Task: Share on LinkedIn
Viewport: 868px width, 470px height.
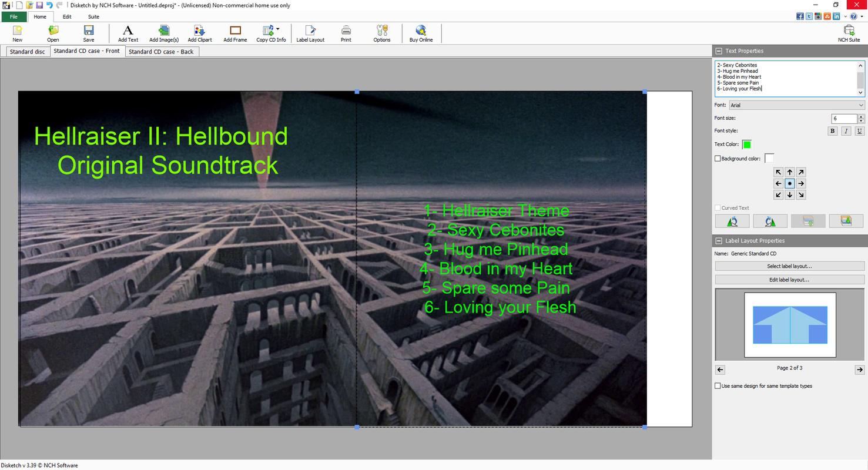Action: [836, 16]
